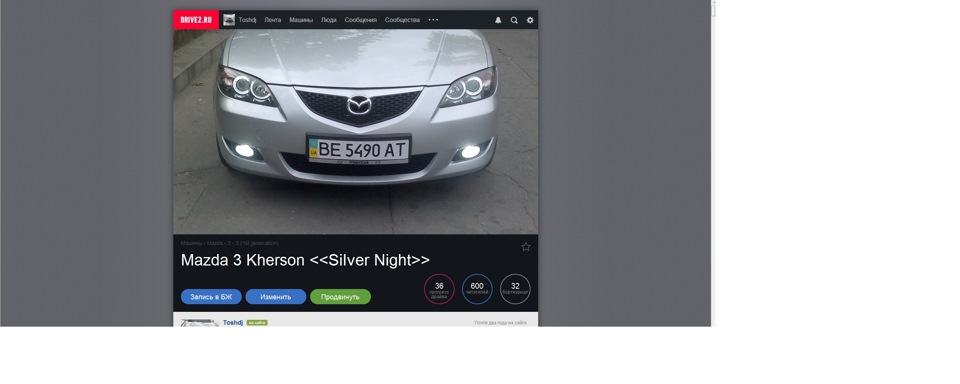Click the browser vertical scrollbar
This screenshot has width=960, height=384.
(713, 163)
